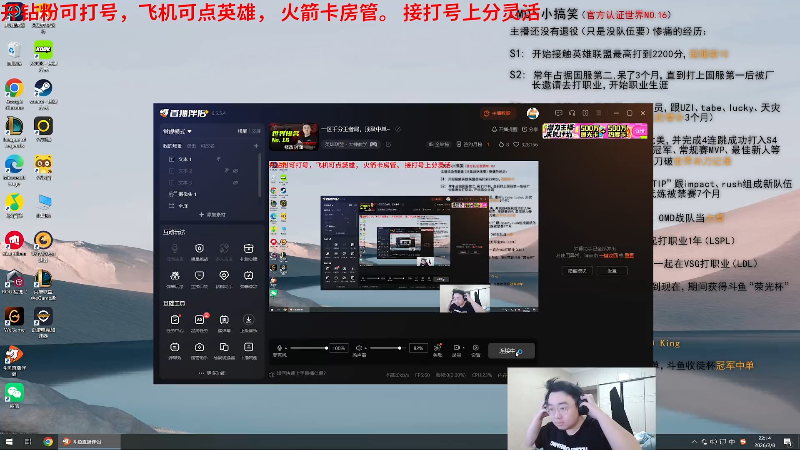Click the speaker volume percentage field

tap(418, 348)
